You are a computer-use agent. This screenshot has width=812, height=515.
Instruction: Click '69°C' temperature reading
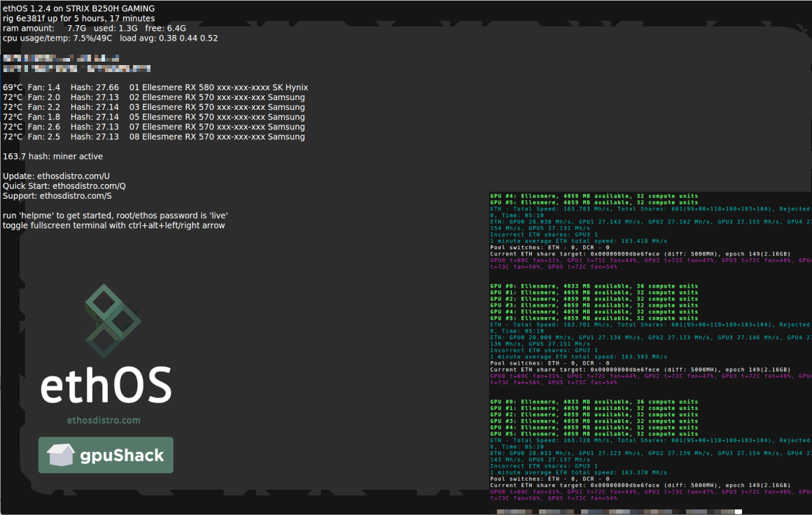pos(13,87)
